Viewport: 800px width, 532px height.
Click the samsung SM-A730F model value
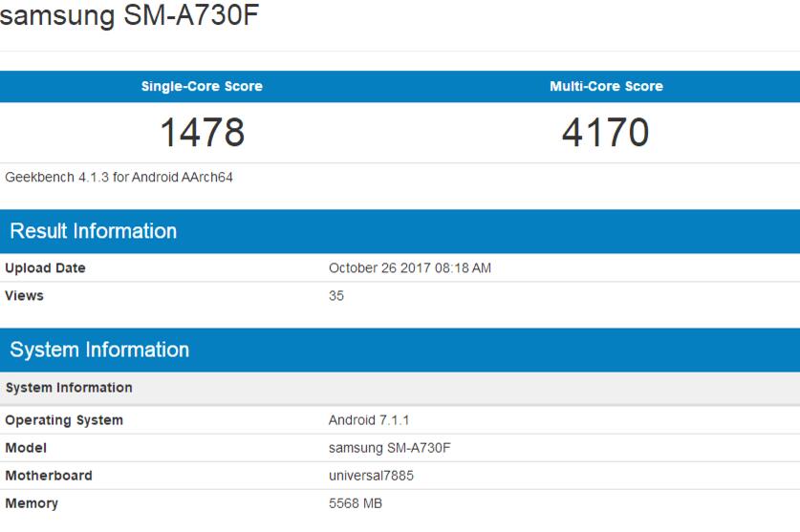[390, 448]
